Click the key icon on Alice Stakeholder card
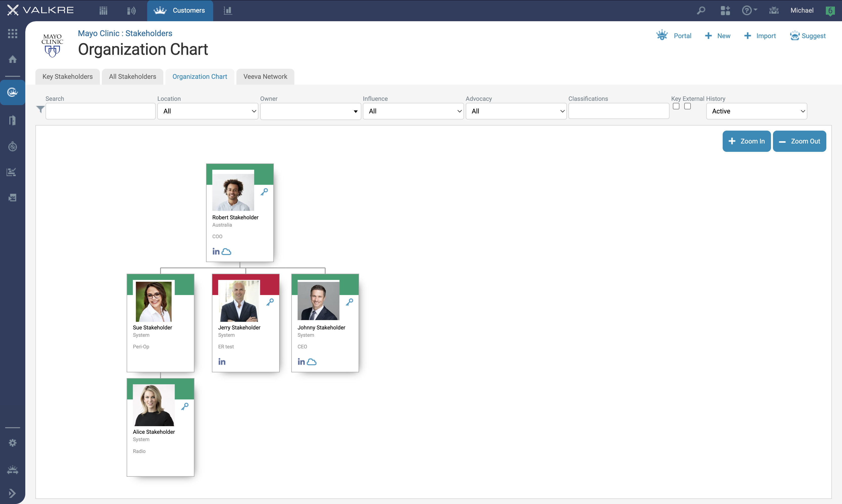This screenshot has height=504, width=842. 185,406
